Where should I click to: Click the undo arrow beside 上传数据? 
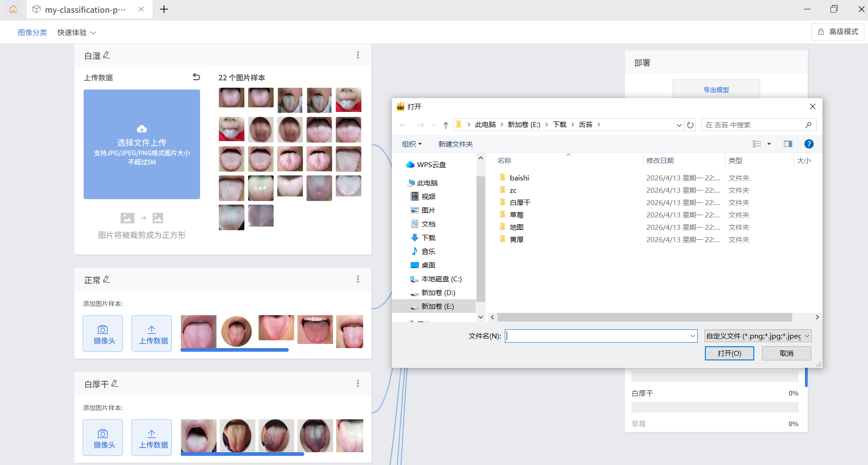click(196, 77)
